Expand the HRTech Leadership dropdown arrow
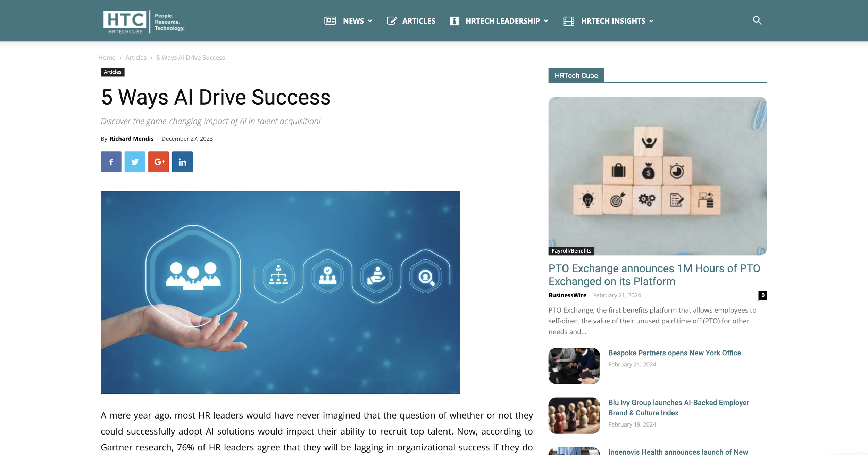The height and width of the screenshot is (455, 868). 546,21
